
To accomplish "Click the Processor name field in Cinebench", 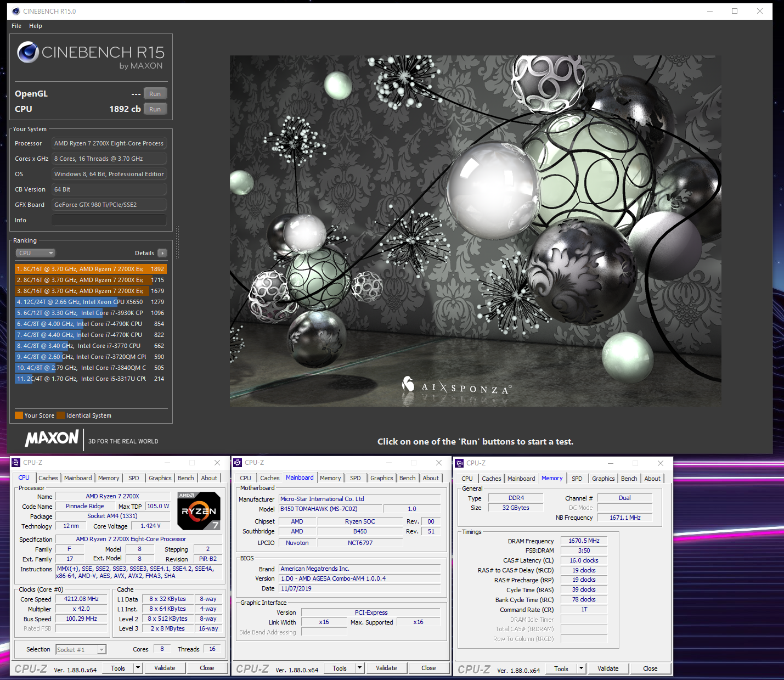I will [109, 143].
